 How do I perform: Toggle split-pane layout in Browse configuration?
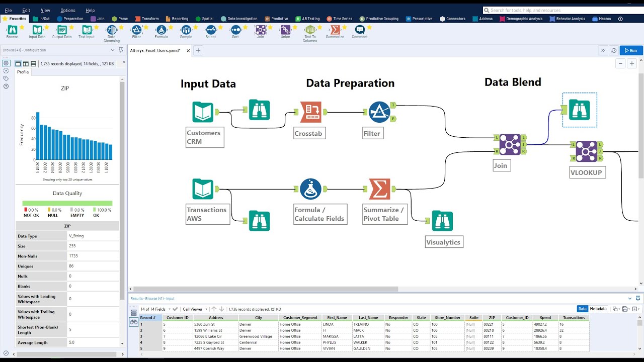(x=26, y=63)
